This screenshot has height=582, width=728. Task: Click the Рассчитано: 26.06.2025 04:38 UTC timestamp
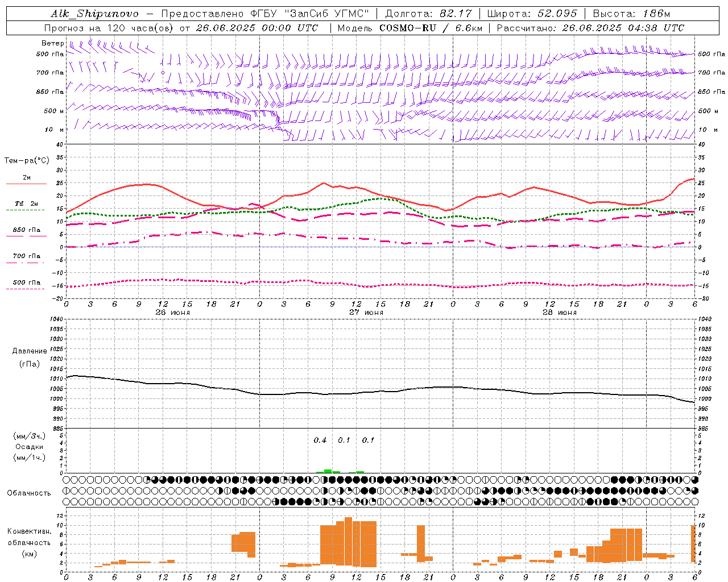coord(590,28)
